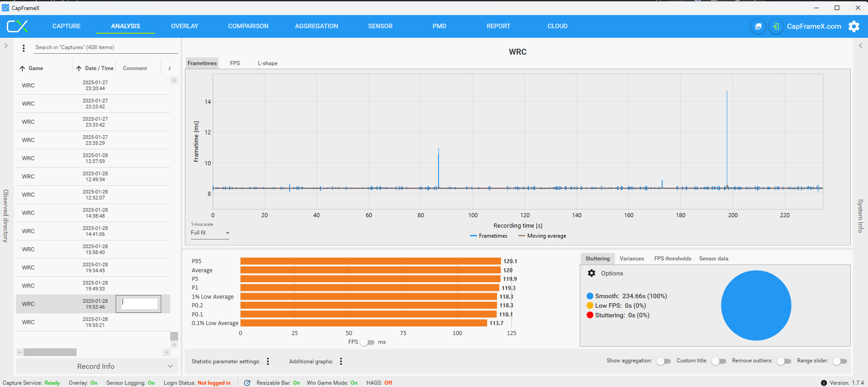Enable the Show aggregation toggle
The height and width of the screenshot is (387, 868).
(663, 361)
